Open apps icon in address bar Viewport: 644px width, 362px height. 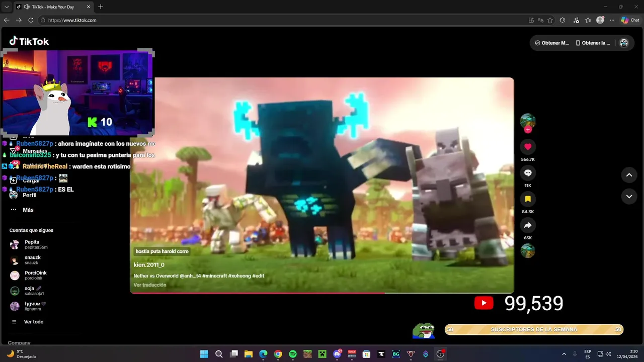click(531, 20)
